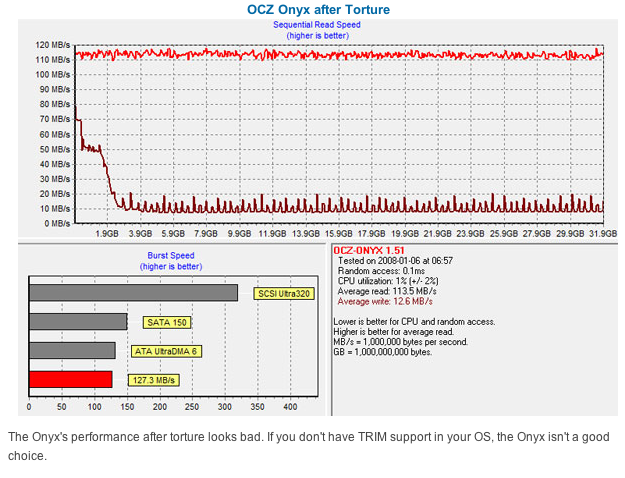Click the 'Sequential Read Speed' chart title
Viewport: 625px width, 478px height.
tap(317, 25)
